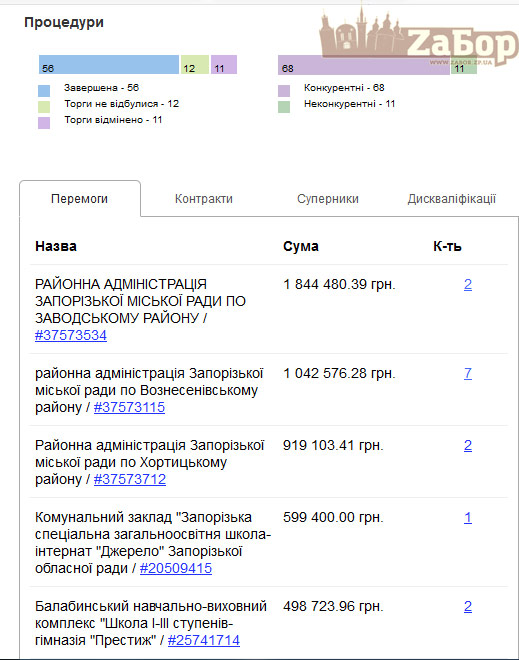Screen dimensions: 519x660
Task: Click the amount 599 400.00 грн.
Action: (333, 518)
